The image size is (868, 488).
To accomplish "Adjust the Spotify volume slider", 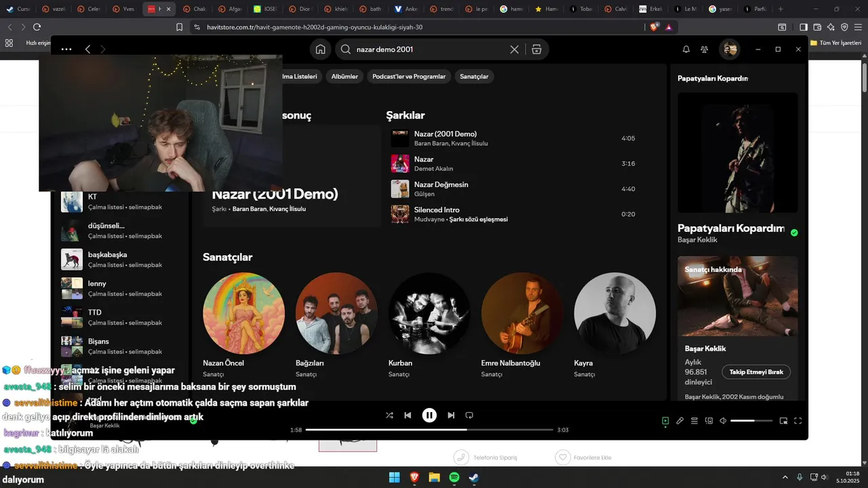I will tap(751, 421).
